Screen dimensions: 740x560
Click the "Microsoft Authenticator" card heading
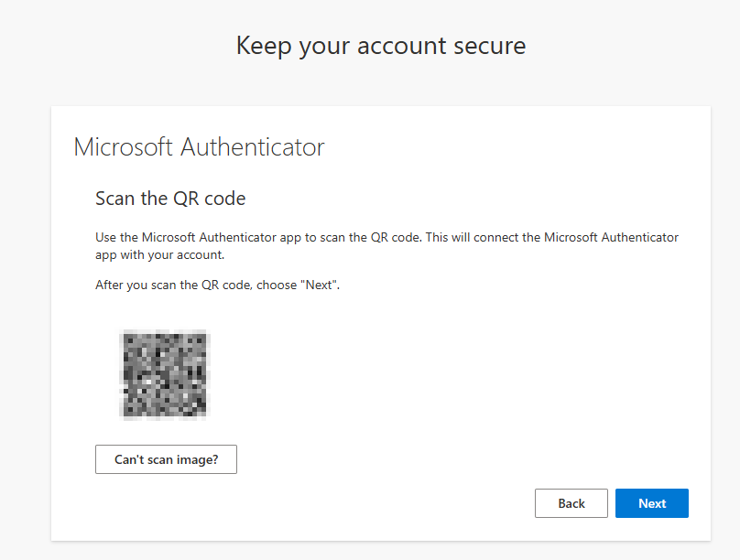point(199,147)
